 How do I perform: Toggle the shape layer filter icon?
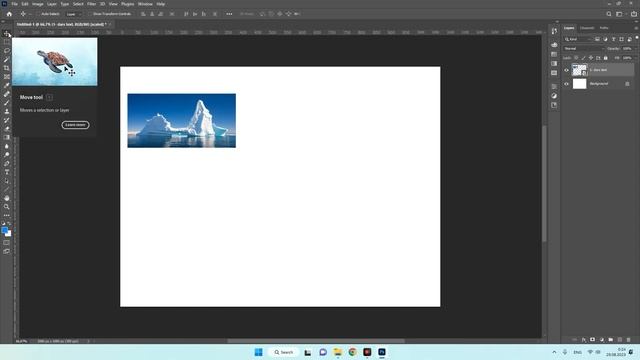tap(621, 39)
